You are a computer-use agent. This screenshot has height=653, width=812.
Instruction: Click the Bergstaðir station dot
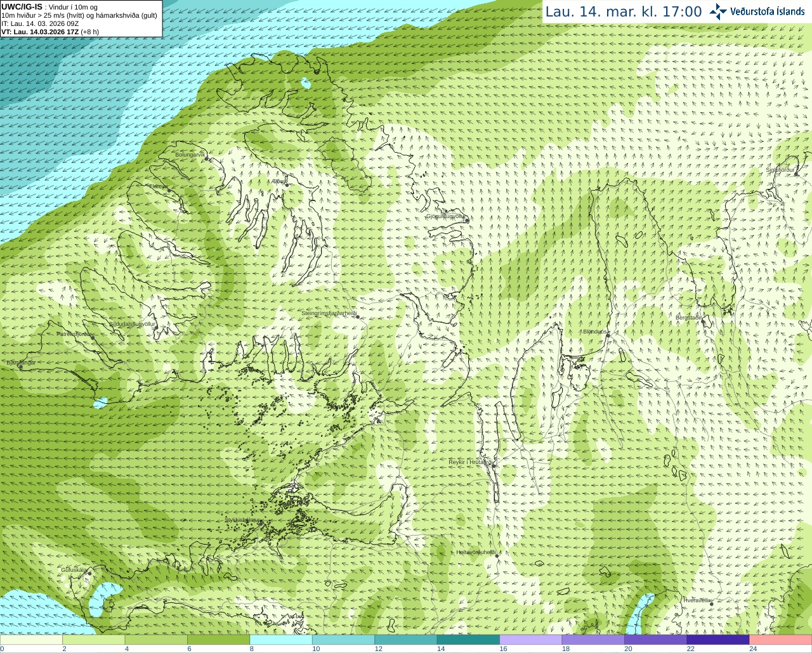click(x=702, y=321)
